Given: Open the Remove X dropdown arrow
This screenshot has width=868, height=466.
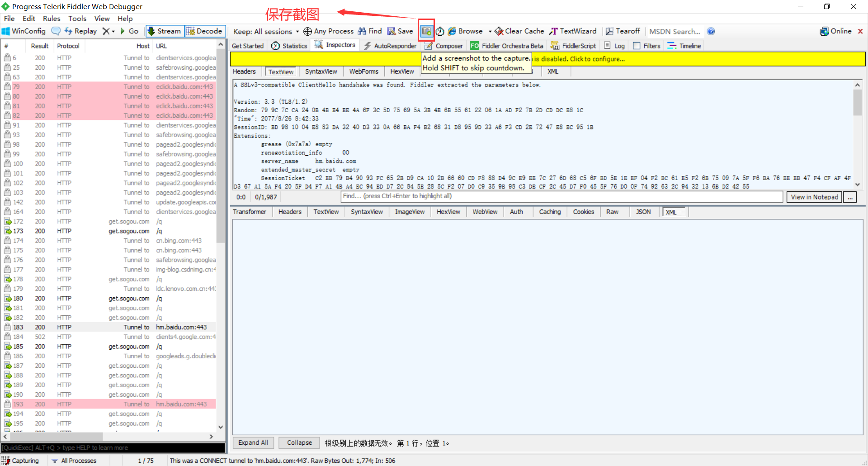Looking at the screenshot, I should pos(113,31).
